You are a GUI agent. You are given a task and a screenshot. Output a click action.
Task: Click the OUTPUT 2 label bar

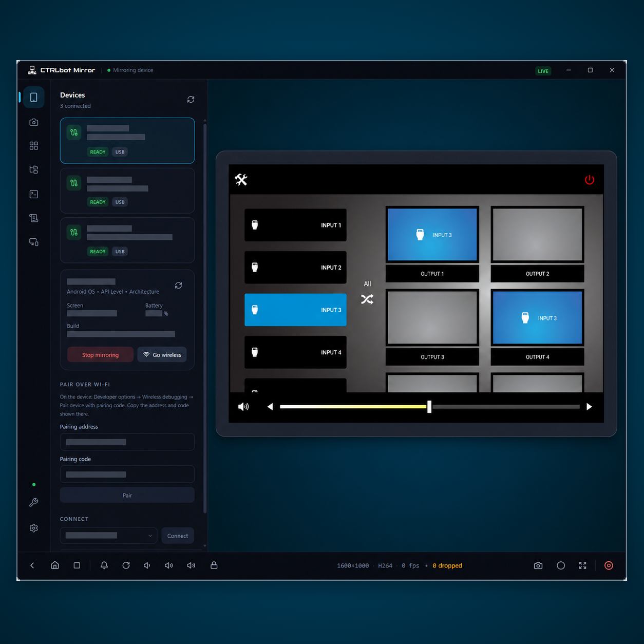537,274
